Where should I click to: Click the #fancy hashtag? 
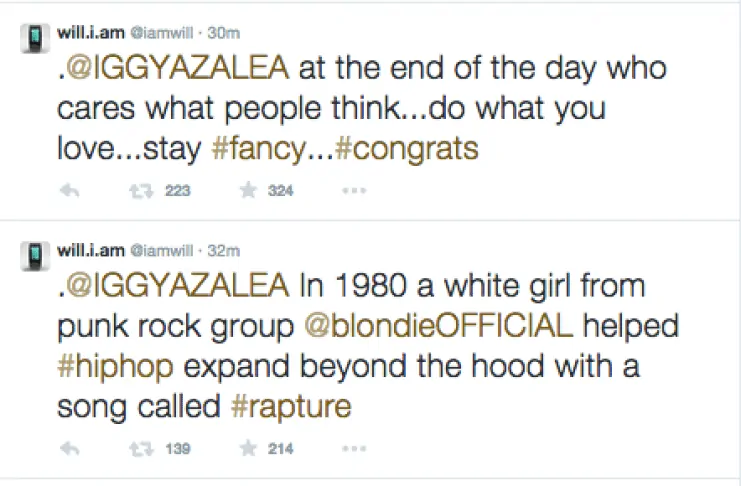point(256,149)
